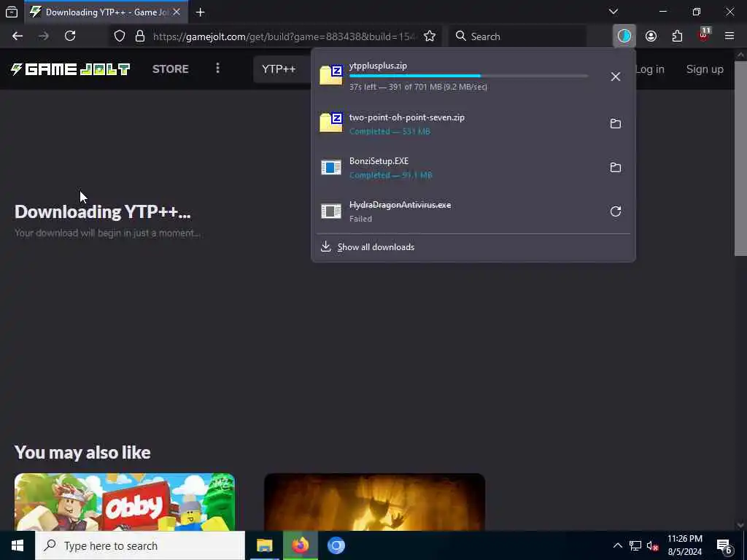Open the notification center icon
Viewport: 747px width, 560px height.
coord(724,546)
